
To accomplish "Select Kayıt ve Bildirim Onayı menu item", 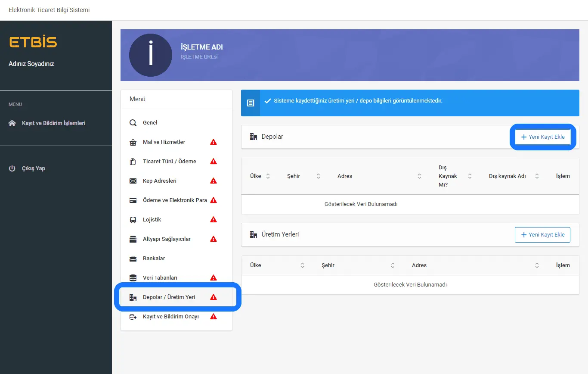I will [x=170, y=317].
